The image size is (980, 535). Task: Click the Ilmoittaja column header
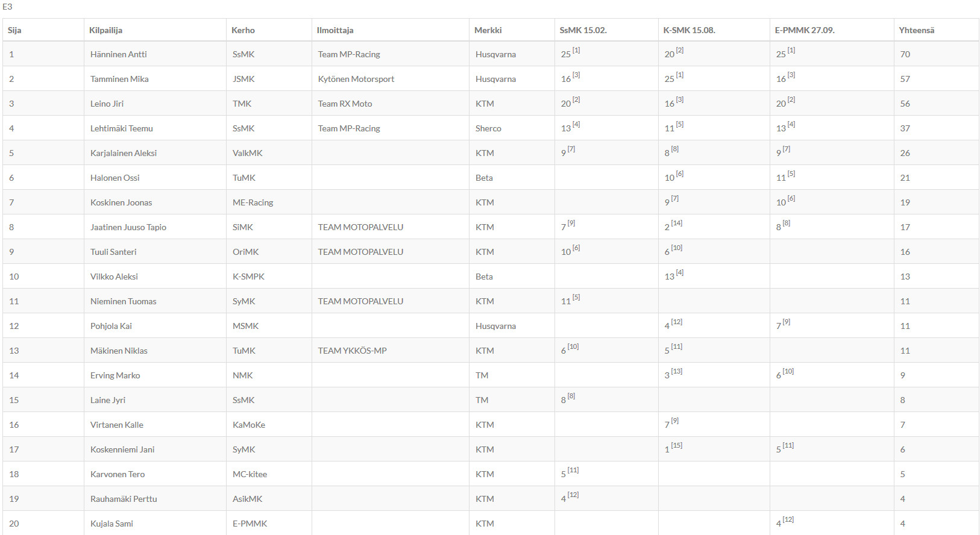[x=335, y=30]
